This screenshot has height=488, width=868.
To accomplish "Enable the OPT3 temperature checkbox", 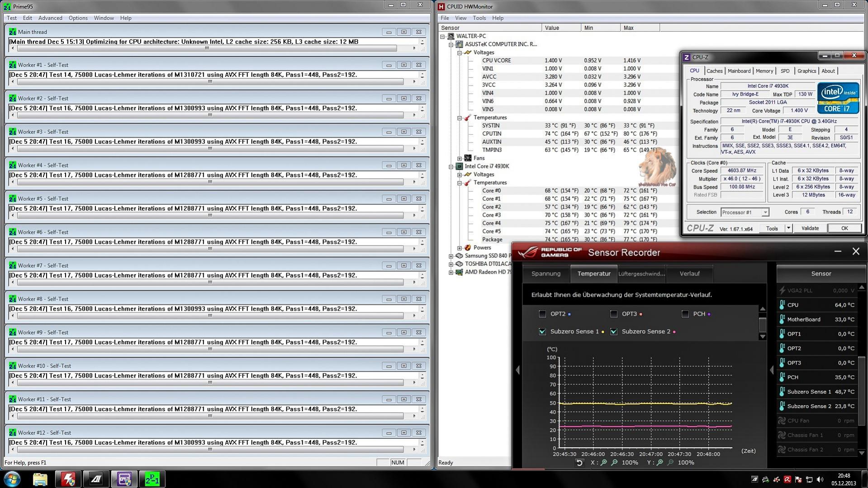I will (614, 314).
